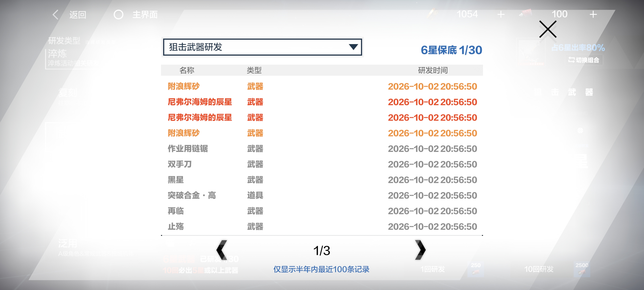644x290 pixels.
Task: Select the 黑星 record
Action: pyautogui.click(x=322, y=180)
